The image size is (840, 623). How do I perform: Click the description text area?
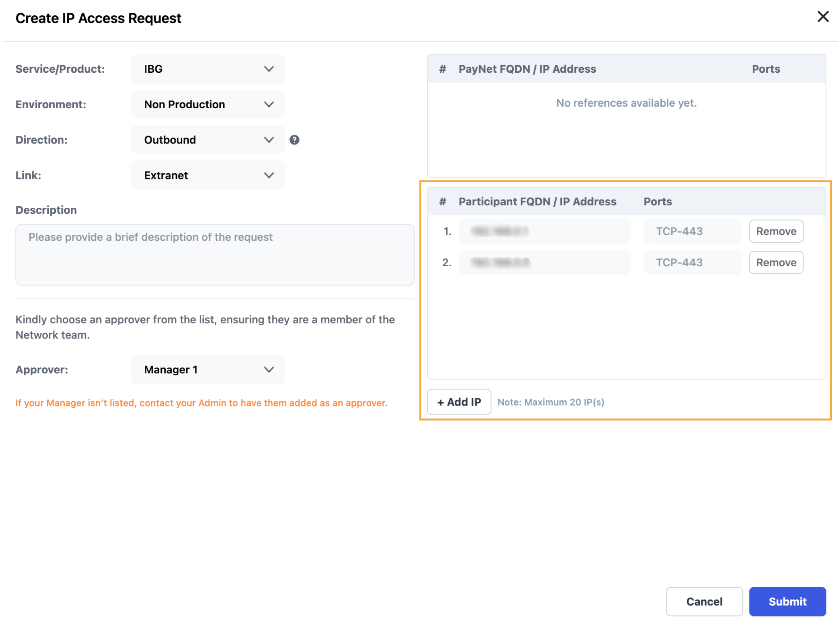click(215, 254)
